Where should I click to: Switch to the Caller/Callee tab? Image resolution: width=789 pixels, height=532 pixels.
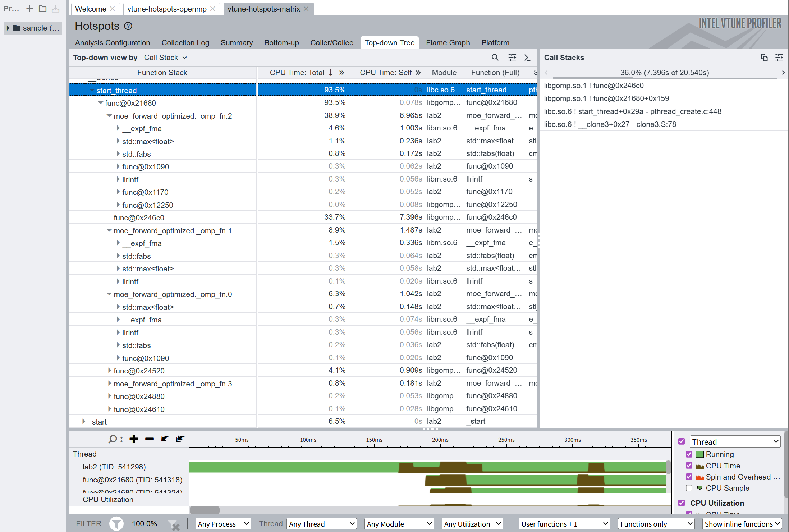332,42
